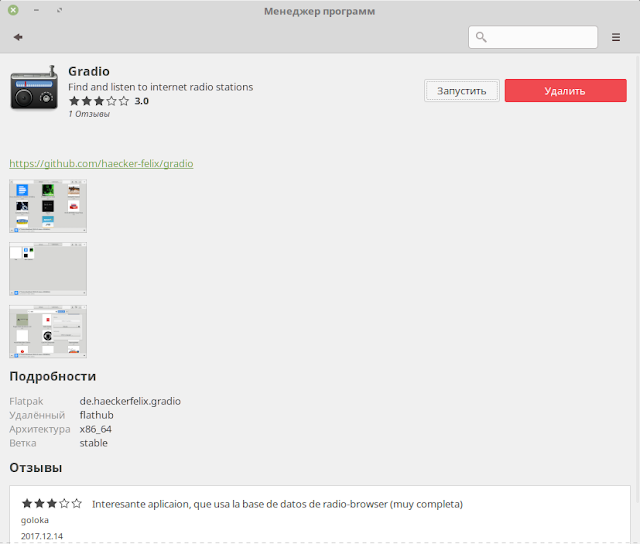
Task: Click the review stars by goloka
Action: 51,504
